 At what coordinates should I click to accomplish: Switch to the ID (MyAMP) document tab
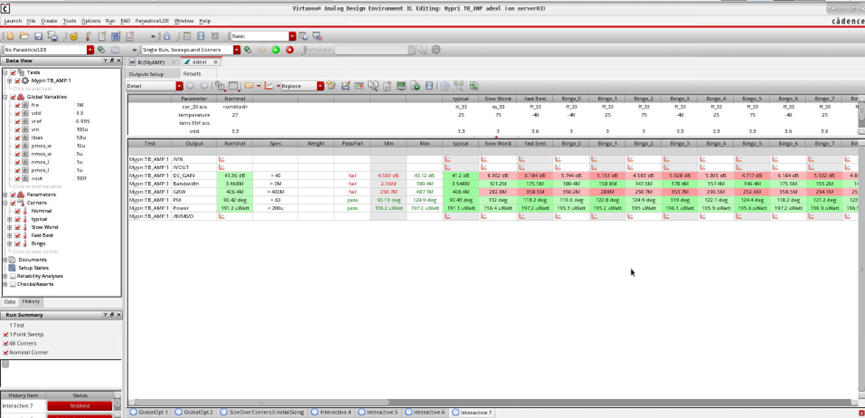(x=152, y=62)
